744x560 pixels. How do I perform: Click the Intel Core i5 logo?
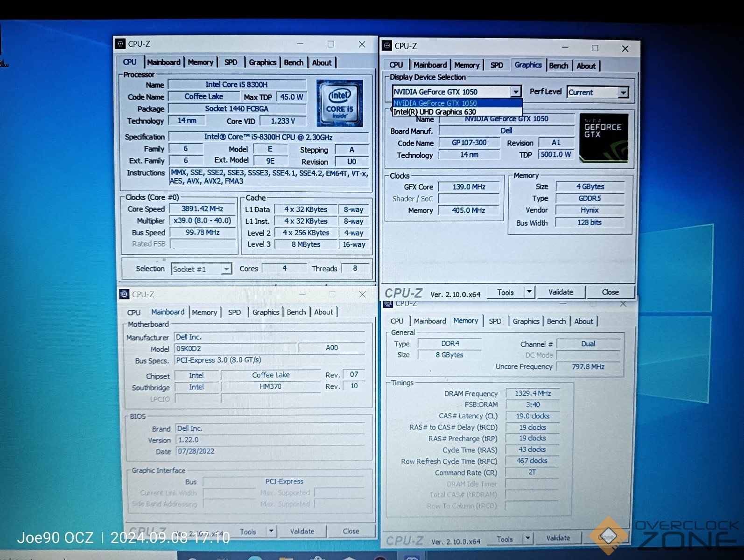coord(340,103)
